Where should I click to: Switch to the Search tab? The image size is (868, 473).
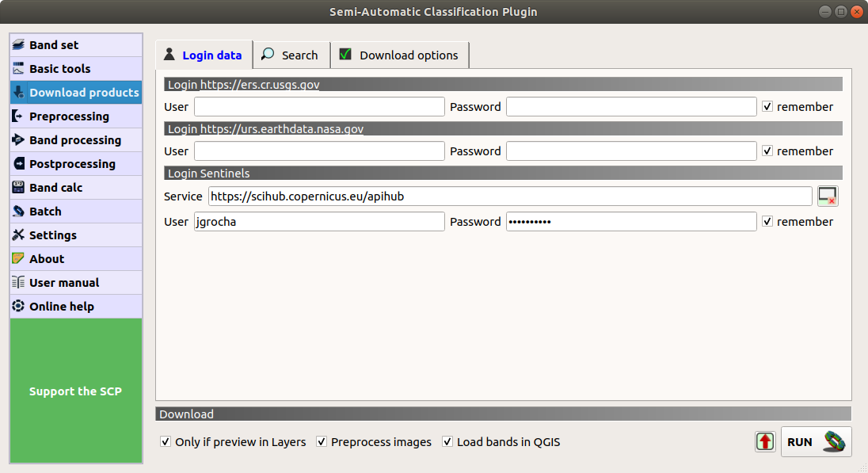pyautogui.click(x=291, y=55)
